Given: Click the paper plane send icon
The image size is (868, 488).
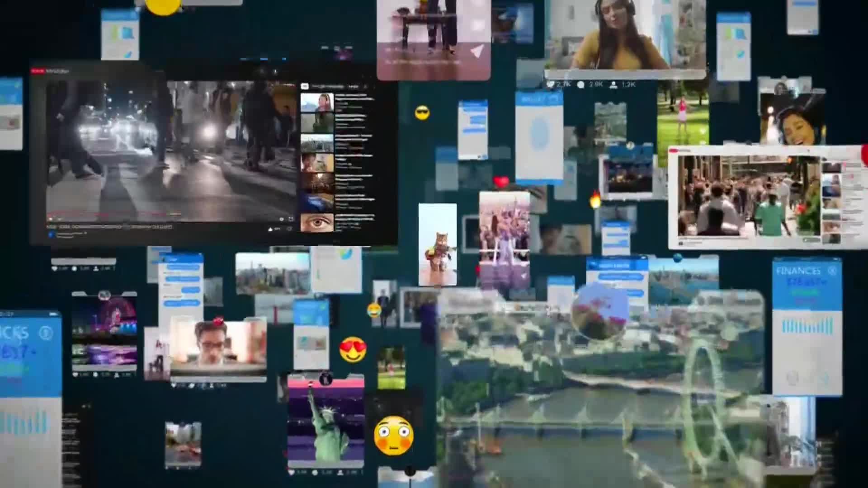Looking at the screenshot, I should [x=477, y=51].
